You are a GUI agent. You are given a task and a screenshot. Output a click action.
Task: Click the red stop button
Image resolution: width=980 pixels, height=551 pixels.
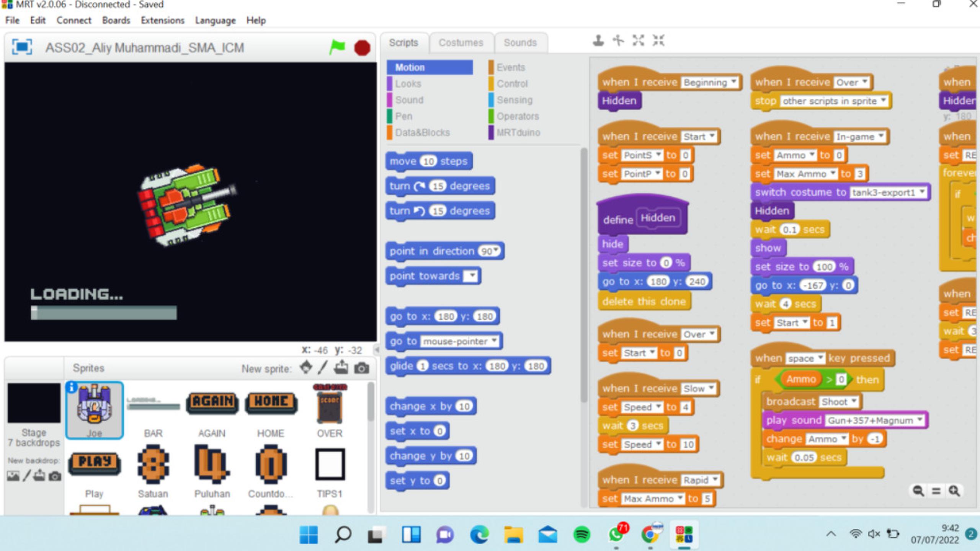coord(362,48)
